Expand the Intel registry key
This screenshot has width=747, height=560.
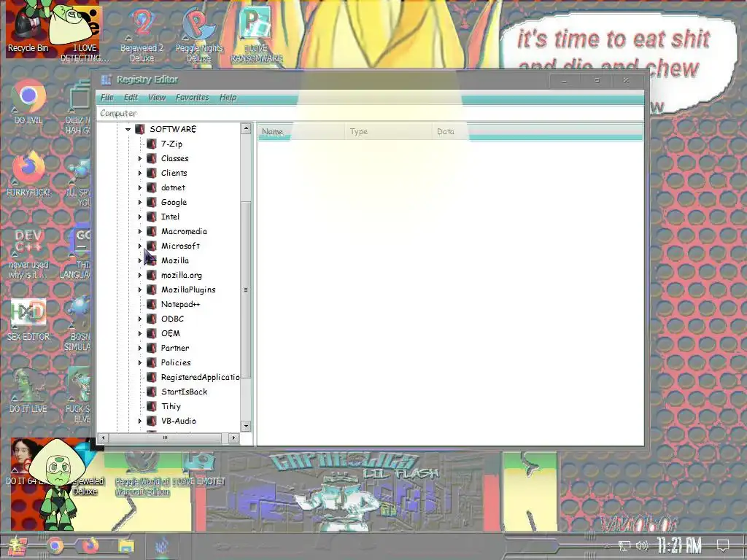tap(139, 217)
